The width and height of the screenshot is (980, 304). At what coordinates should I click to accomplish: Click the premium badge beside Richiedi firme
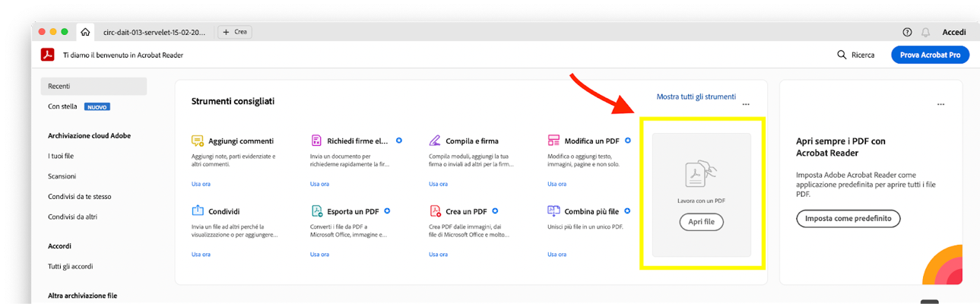point(399,141)
